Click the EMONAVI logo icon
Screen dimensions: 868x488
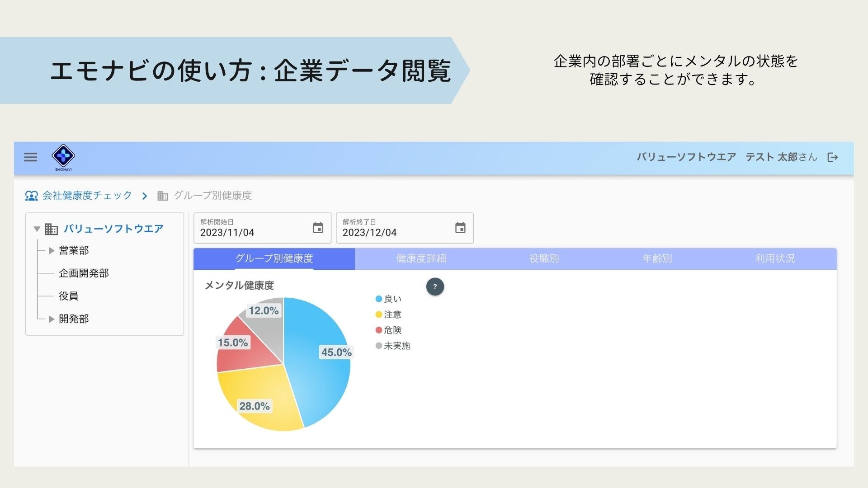(63, 156)
